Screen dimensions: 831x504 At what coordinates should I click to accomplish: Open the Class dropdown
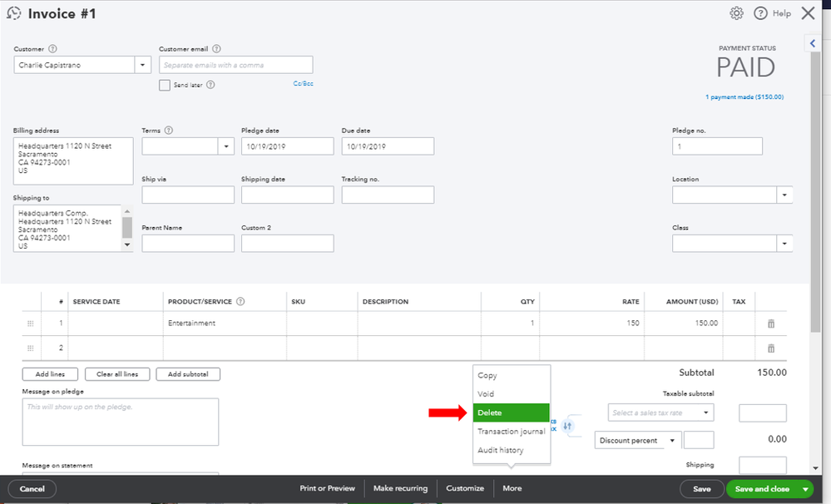(x=784, y=244)
